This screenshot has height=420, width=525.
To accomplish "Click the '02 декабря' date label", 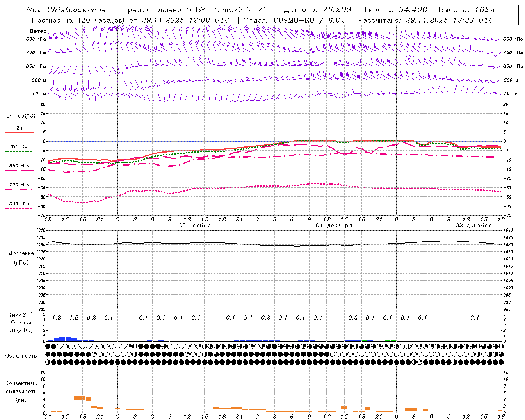I will tap(473, 226).
